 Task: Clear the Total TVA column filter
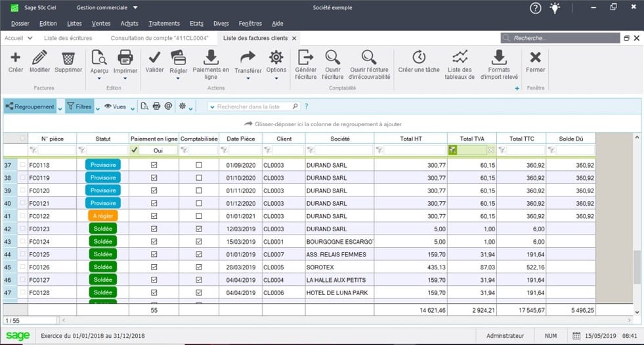pos(491,150)
